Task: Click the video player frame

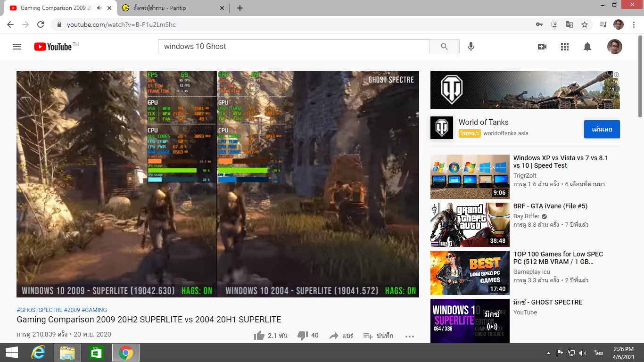Action: click(218, 184)
